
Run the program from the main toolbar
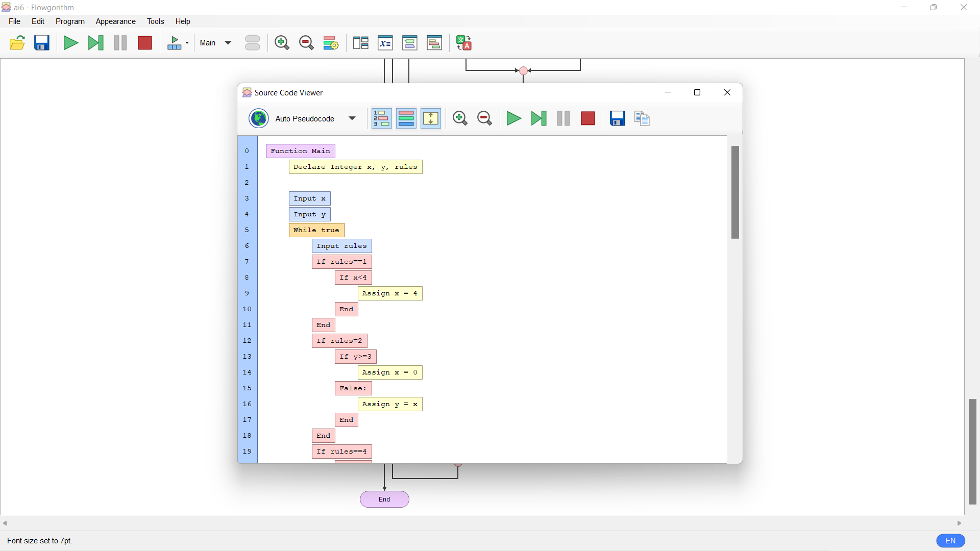click(x=70, y=43)
